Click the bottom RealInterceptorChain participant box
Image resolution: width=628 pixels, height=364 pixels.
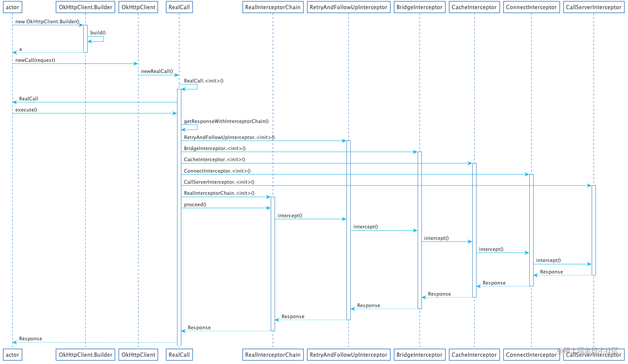tap(273, 355)
